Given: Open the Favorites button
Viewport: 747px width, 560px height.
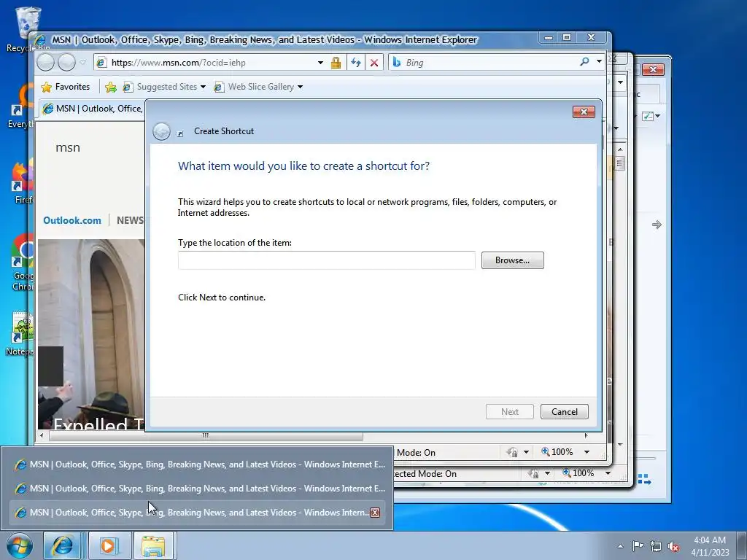Looking at the screenshot, I should 65,87.
